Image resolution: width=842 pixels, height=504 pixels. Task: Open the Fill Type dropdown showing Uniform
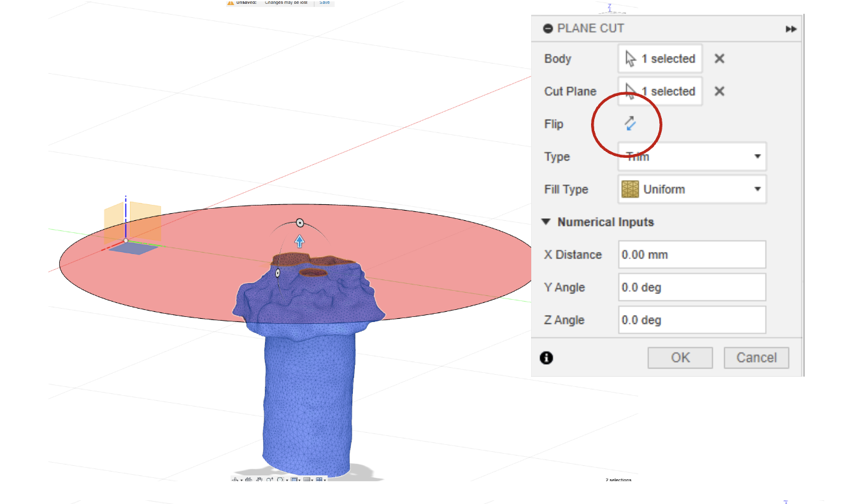click(692, 189)
